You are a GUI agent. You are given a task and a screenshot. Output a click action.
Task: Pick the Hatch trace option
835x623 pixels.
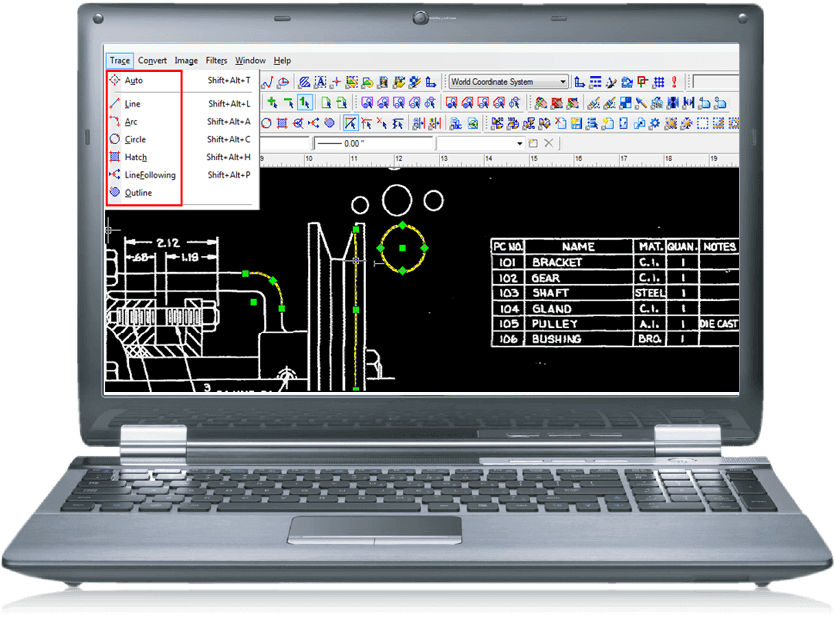[136, 157]
